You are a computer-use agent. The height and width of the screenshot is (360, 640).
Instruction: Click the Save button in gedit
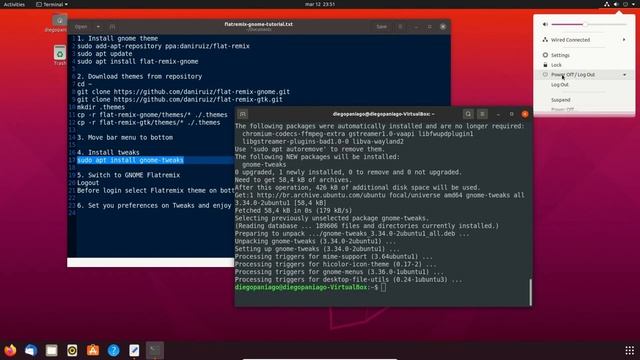point(382,27)
